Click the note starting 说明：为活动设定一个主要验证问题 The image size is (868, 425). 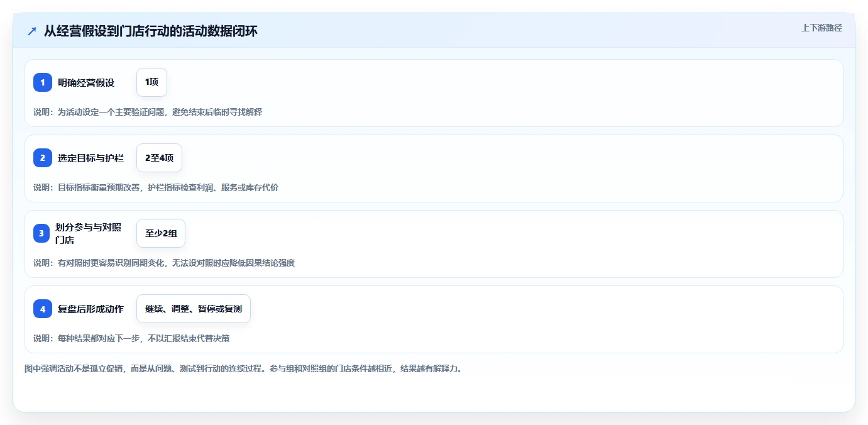[148, 112]
